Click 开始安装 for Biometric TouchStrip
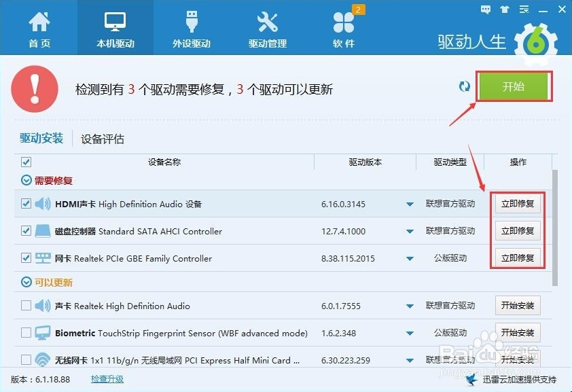The image size is (572, 392). tap(518, 333)
